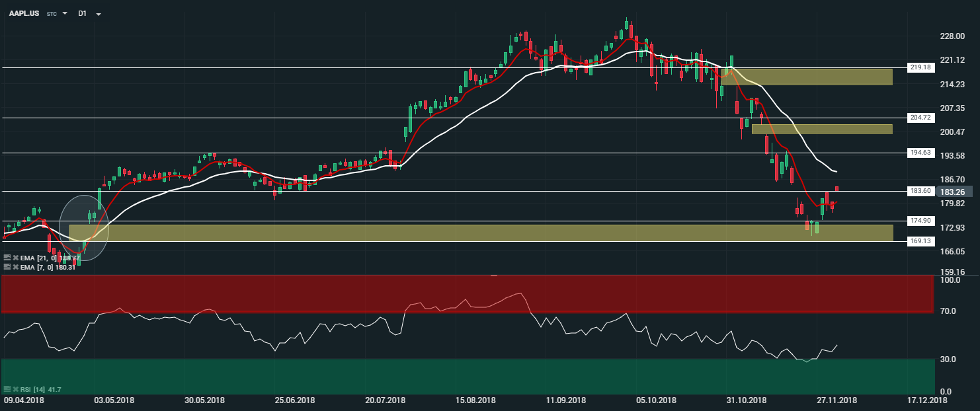This screenshot has height=411, width=980.
Task: Click the 228.00 price axis value
Action: point(953,36)
